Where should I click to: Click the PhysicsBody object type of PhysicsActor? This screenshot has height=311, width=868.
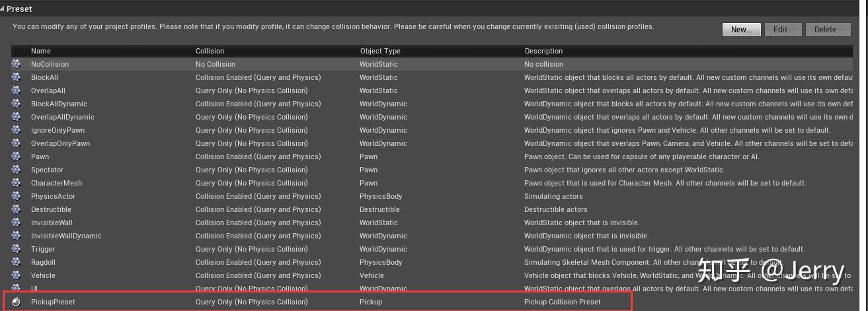pos(381,196)
